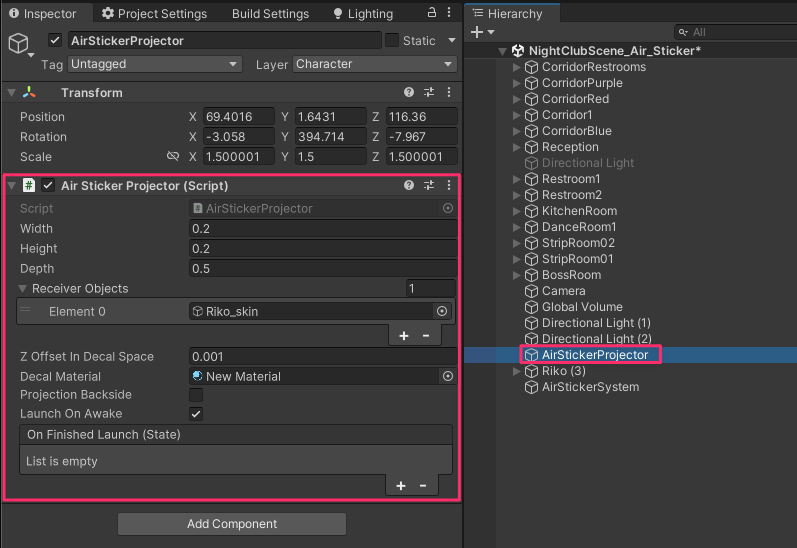
Task: Select the DanceRoom1 hierarchy item
Action: pyautogui.click(x=579, y=227)
